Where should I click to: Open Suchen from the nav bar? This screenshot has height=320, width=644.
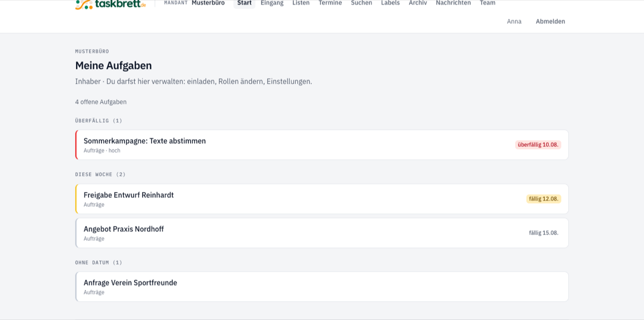coord(362,3)
